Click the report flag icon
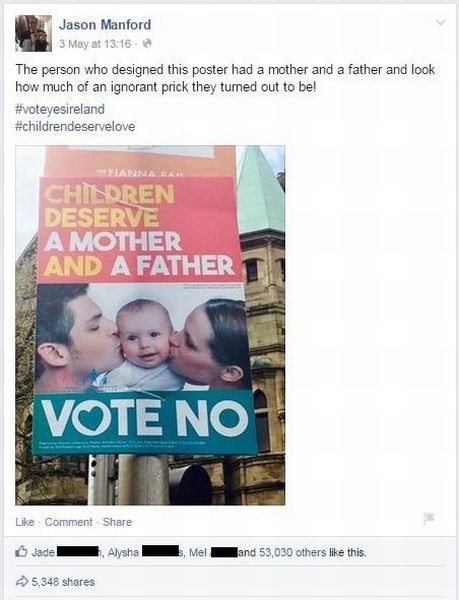 tap(429, 518)
